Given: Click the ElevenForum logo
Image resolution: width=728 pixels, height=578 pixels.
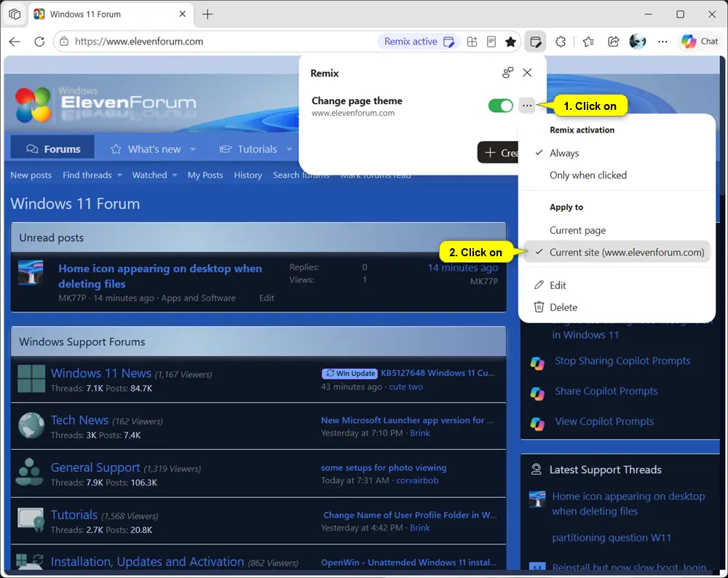Looking at the screenshot, I should 106,103.
